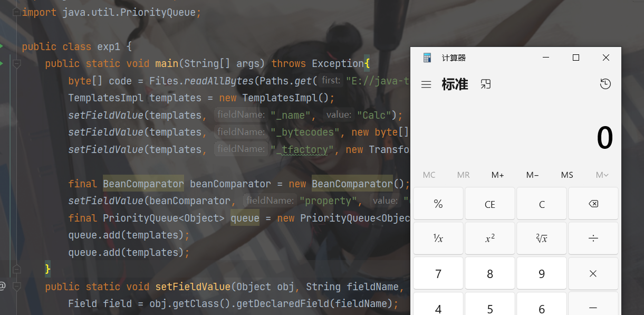Click the divide operator in Calculator

pos(593,238)
